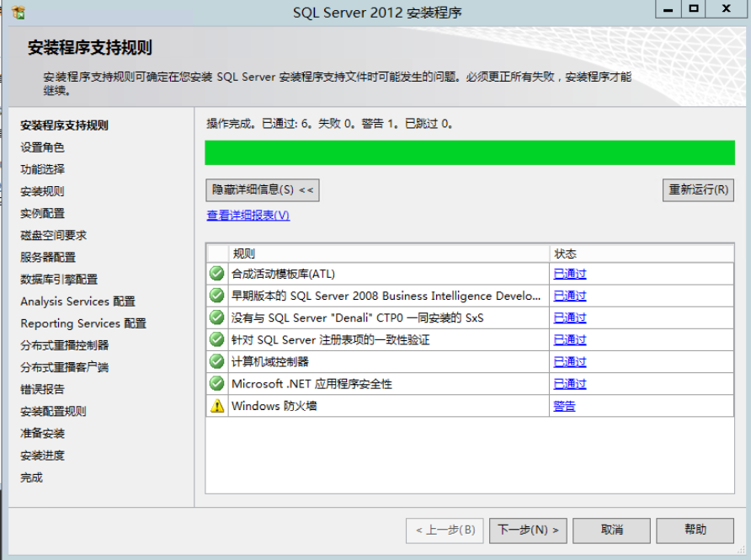
Task: Select Reporting Services 配置 step
Action: (83, 324)
